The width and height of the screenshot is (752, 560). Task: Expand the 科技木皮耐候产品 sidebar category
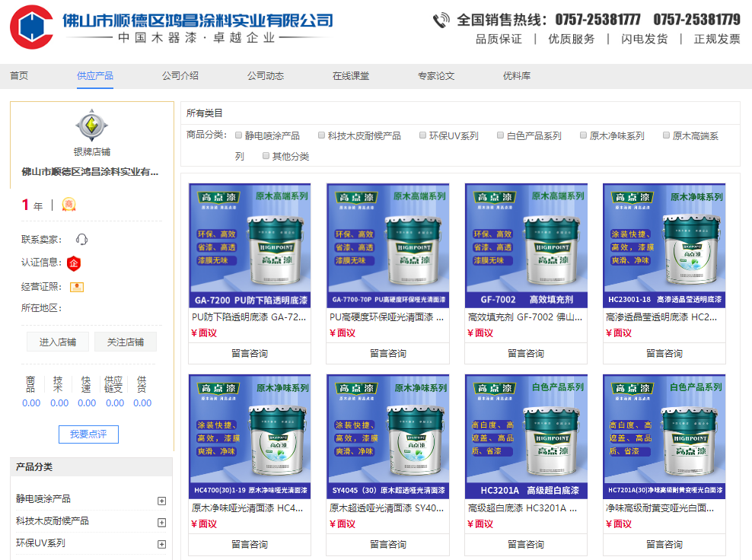[x=161, y=522]
